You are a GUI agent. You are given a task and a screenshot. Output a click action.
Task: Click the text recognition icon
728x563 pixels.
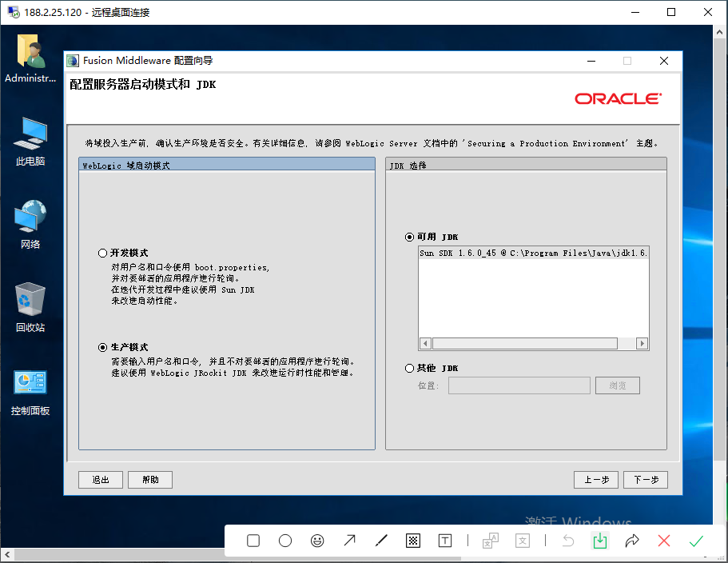pyautogui.click(x=523, y=541)
